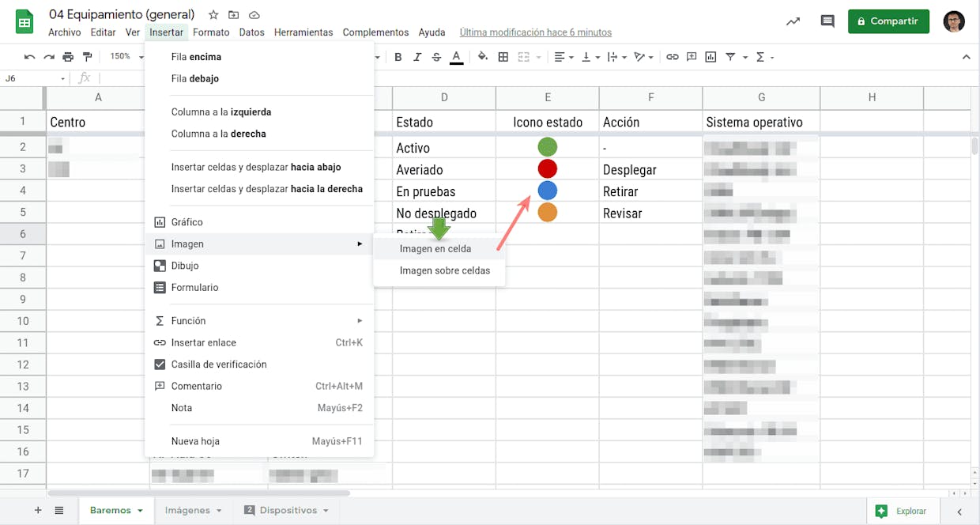Select Imagen sobre celdas submenu item
The width and height of the screenshot is (980, 525).
tap(439, 270)
